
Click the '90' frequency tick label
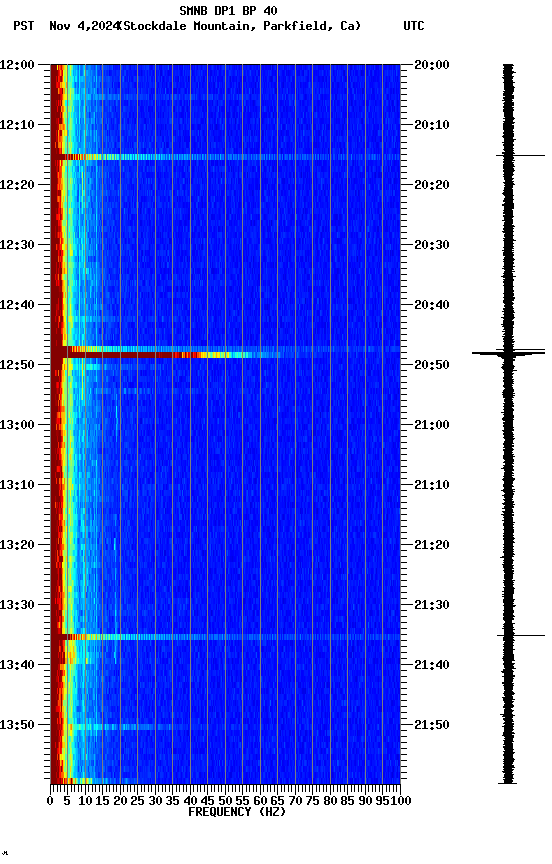coord(365,801)
